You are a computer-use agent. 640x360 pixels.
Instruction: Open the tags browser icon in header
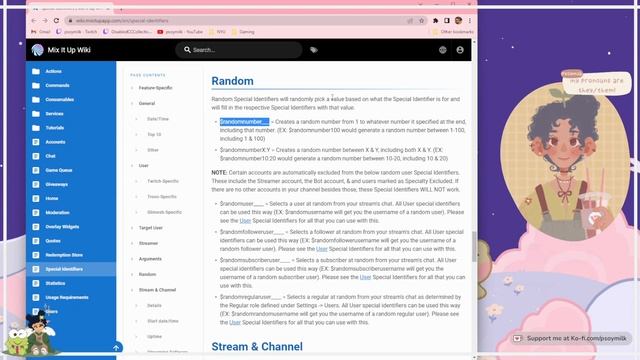pyautogui.click(x=313, y=50)
